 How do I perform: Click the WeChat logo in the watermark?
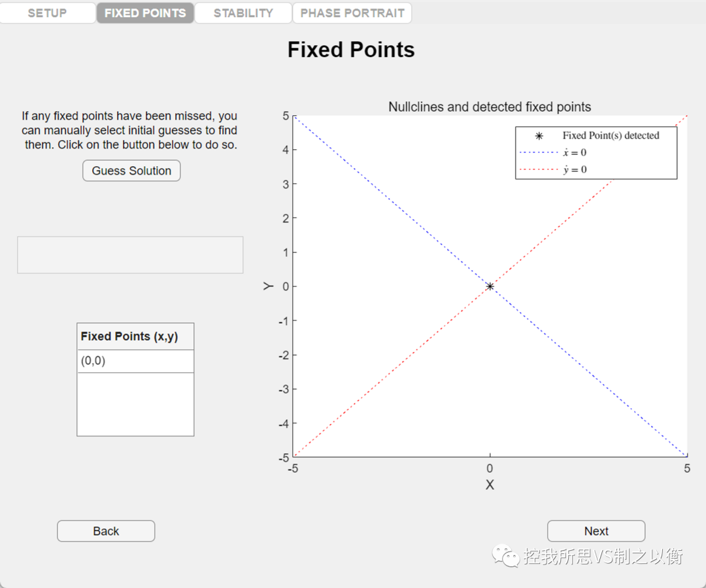pyautogui.click(x=506, y=556)
